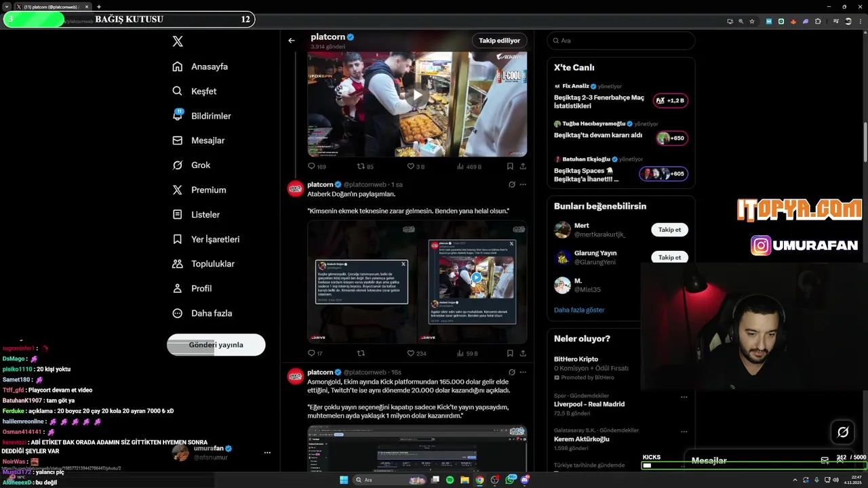Open the floating Grok button
This screenshot has height=488, width=868.
pyautogui.click(x=843, y=432)
